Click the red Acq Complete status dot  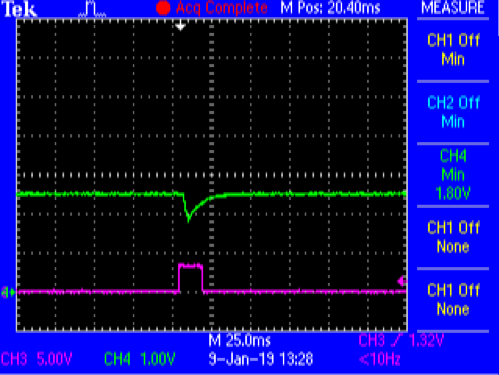click(x=163, y=8)
